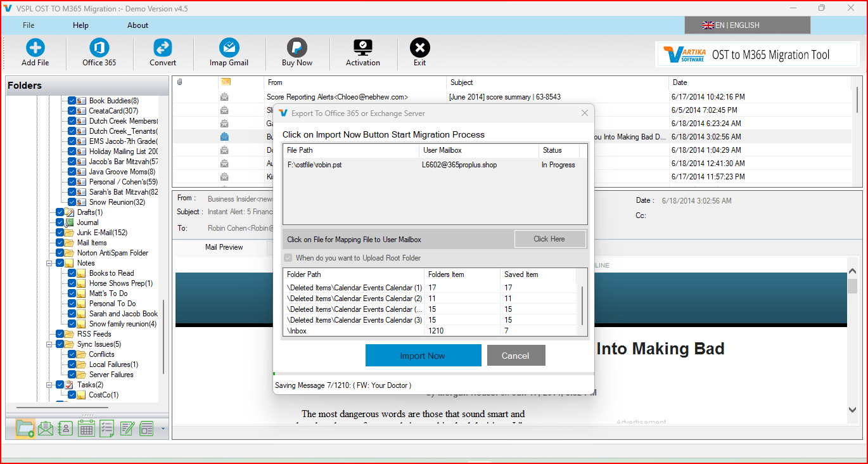Click the Drafts folder icon
The width and height of the screenshot is (868, 464).
pos(70,212)
